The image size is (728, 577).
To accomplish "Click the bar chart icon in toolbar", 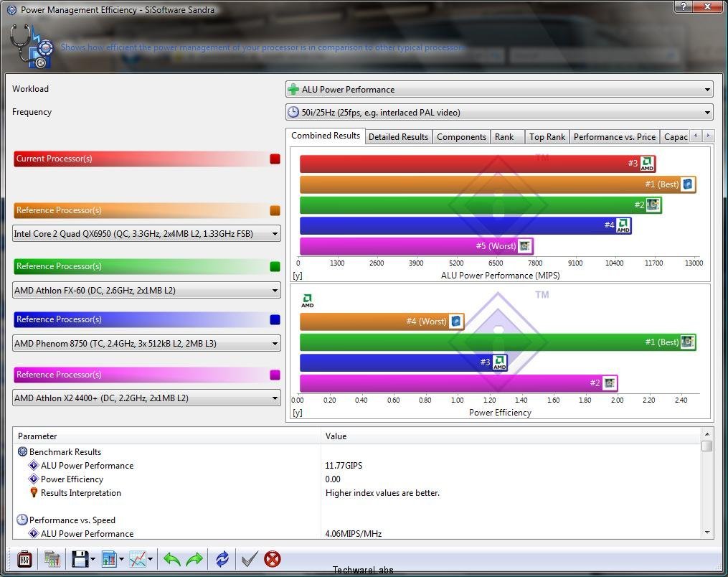I will coord(109,559).
